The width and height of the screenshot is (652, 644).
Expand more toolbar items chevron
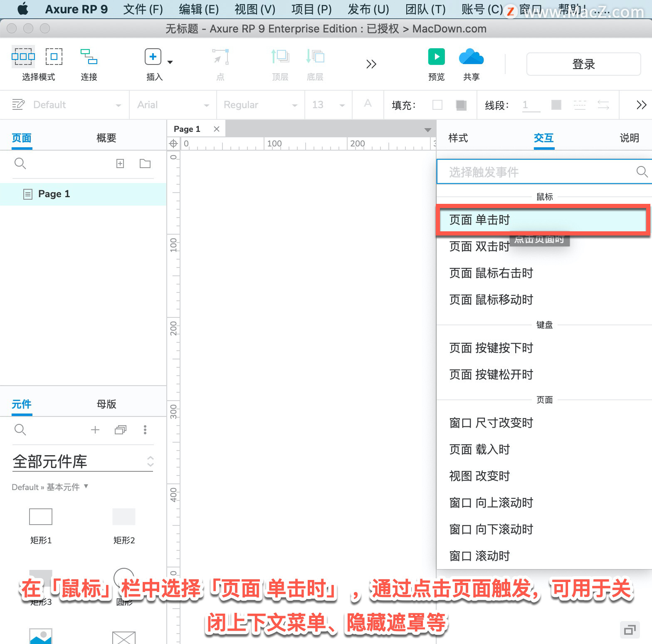(371, 64)
